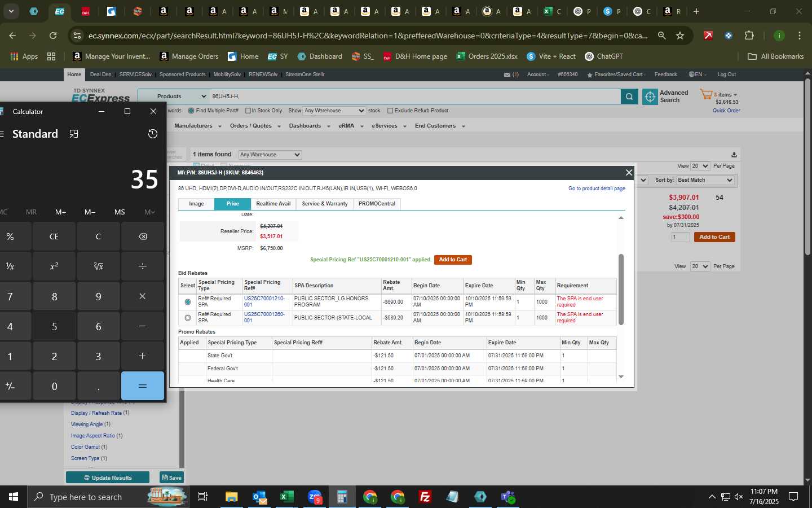
Task: Open Advanced Search crosshair icon
Action: (650, 97)
